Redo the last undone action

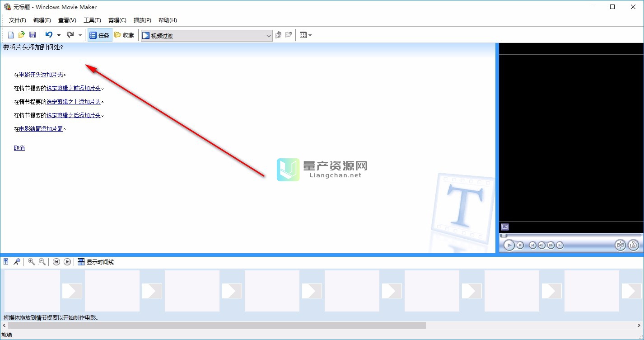(x=70, y=35)
